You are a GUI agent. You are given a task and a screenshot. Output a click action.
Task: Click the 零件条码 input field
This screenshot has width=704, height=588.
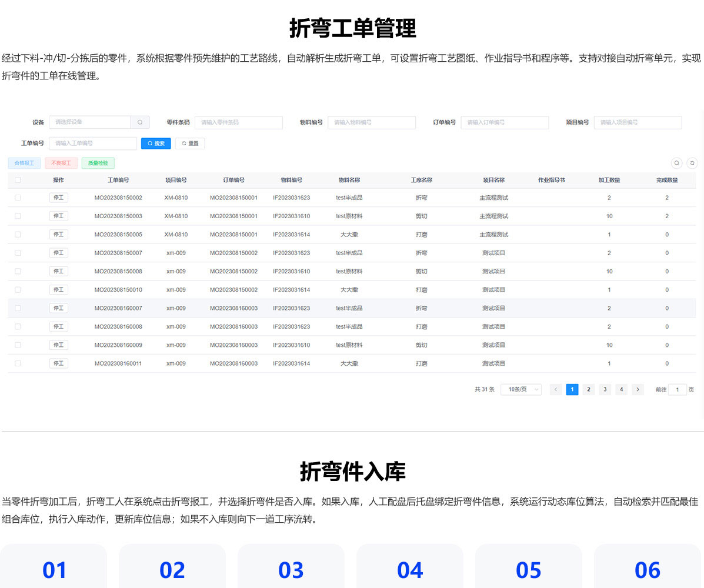(x=238, y=122)
